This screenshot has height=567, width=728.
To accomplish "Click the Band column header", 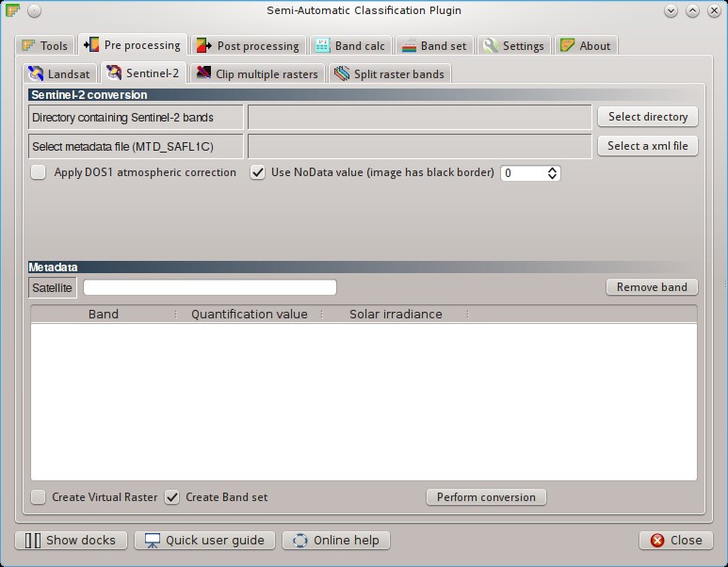I will 103,315.
